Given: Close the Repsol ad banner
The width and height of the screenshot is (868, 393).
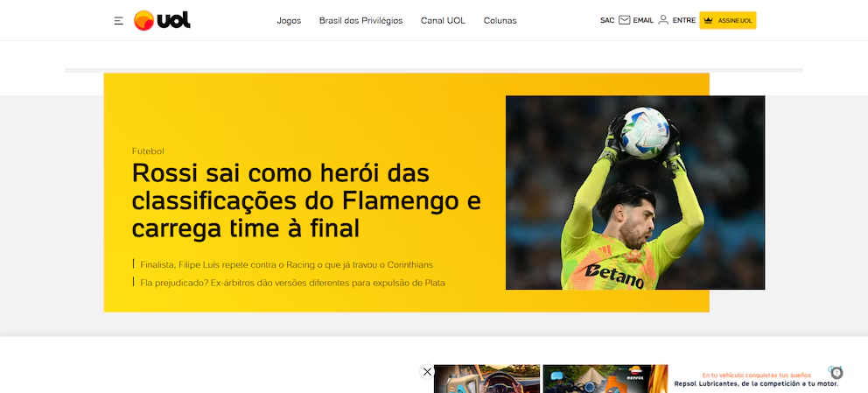Looking at the screenshot, I should click(427, 372).
